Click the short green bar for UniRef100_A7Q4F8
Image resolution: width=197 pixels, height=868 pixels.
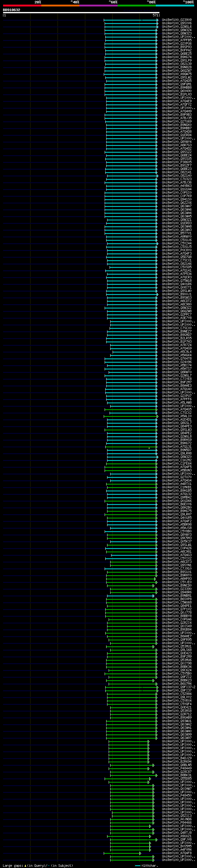click(x=123, y=853)
